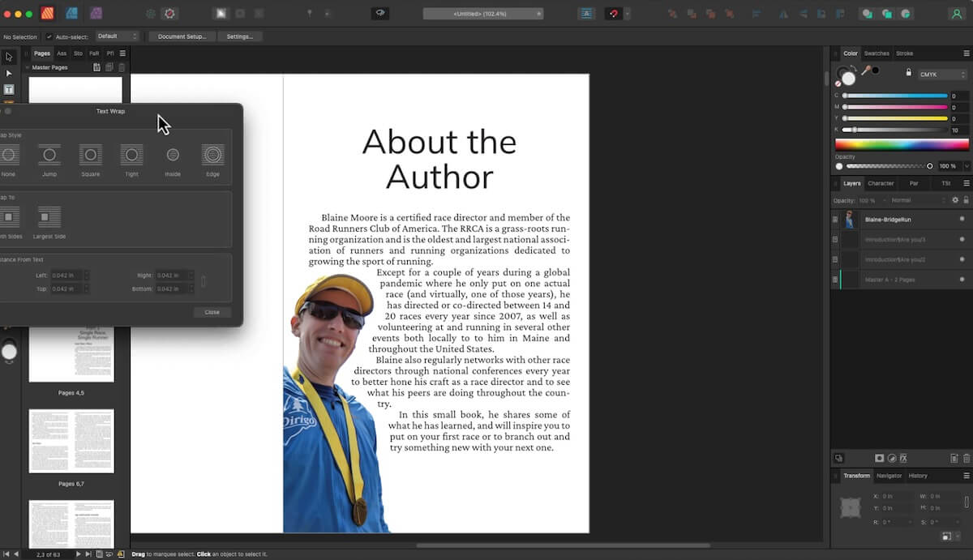This screenshot has width=973, height=560.
Task: Switch to the Swatches tab
Action: [877, 53]
